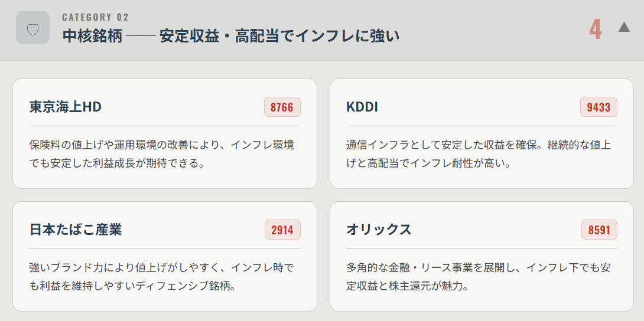
Task: Select the 日本たばこ産業 card title
Action: tap(76, 230)
